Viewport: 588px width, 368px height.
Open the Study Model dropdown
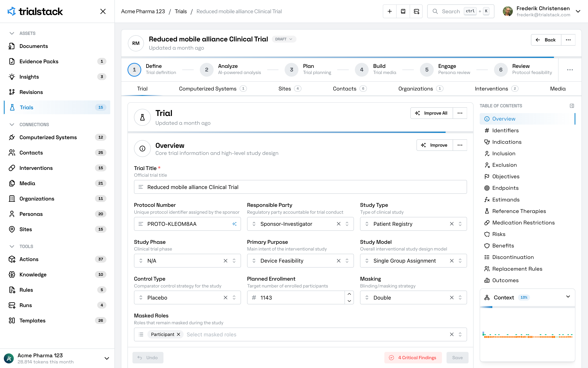click(x=413, y=261)
